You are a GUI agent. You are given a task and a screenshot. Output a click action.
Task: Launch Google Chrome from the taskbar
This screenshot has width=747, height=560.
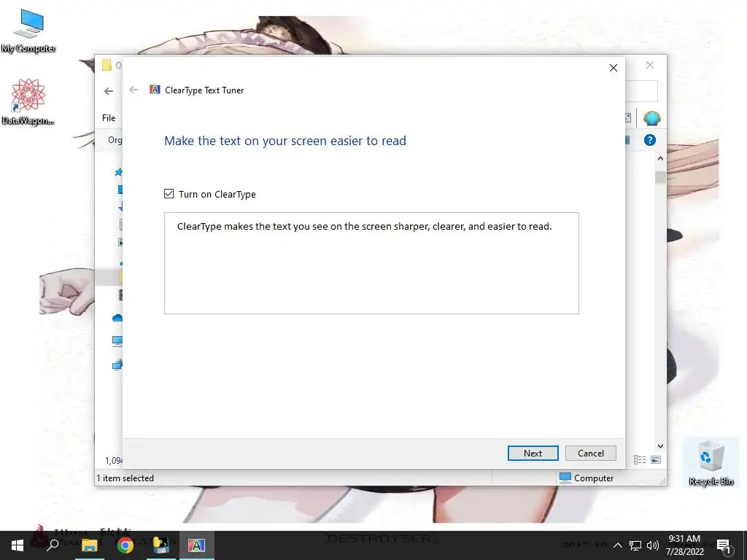click(125, 545)
